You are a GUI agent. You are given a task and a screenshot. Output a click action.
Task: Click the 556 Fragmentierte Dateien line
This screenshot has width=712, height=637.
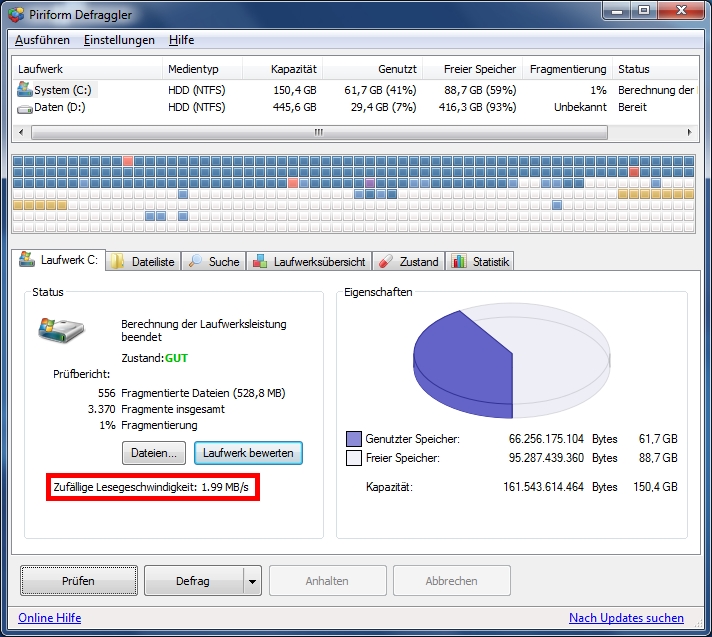coord(192,393)
